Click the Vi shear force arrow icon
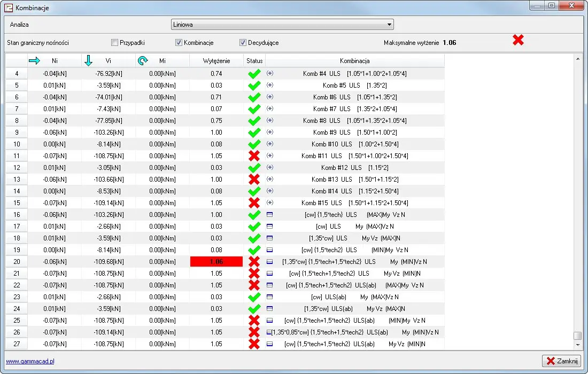Image resolution: width=588 pixels, height=374 pixels. click(89, 61)
